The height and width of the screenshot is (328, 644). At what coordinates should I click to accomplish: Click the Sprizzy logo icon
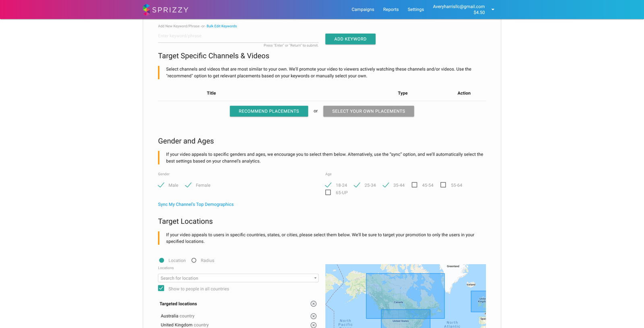(147, 9)
